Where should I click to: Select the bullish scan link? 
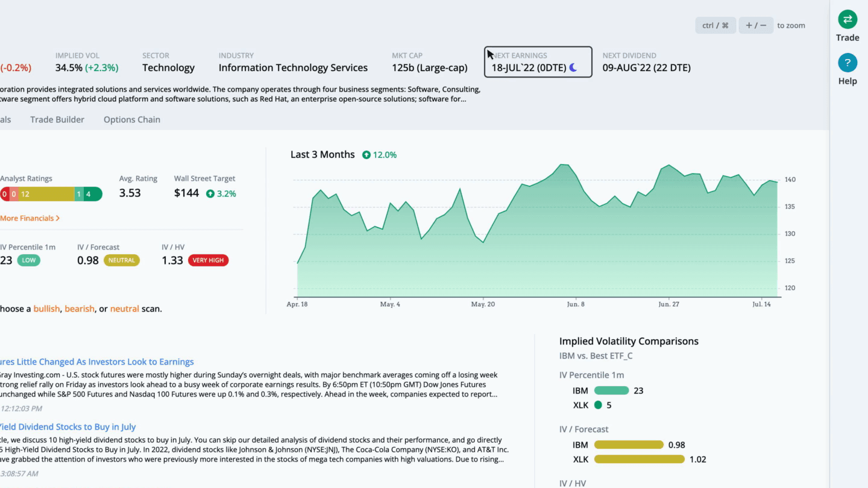(x=46, y=308)
